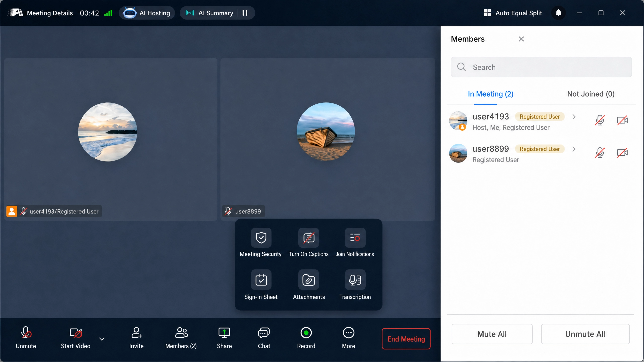Open meeting Attachments
Image resolution: width=644 pixels, height=362 pixels.
pyautogui.click(x=309, y=285)
